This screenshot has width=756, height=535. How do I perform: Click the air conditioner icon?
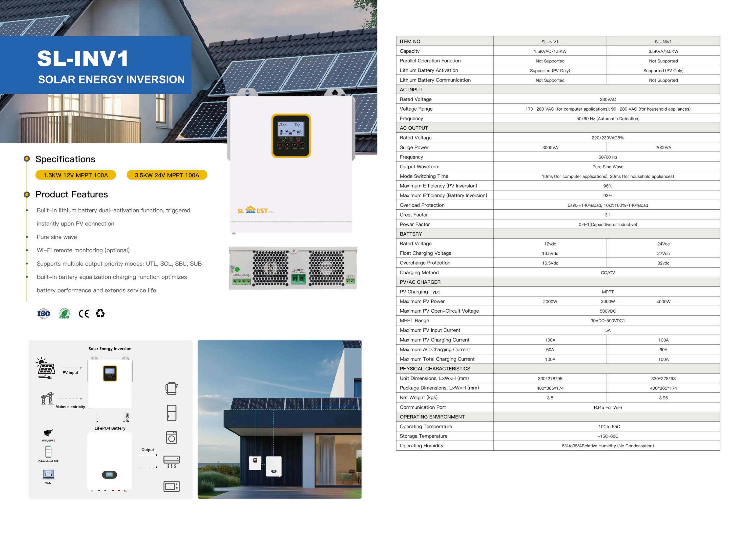172,462
